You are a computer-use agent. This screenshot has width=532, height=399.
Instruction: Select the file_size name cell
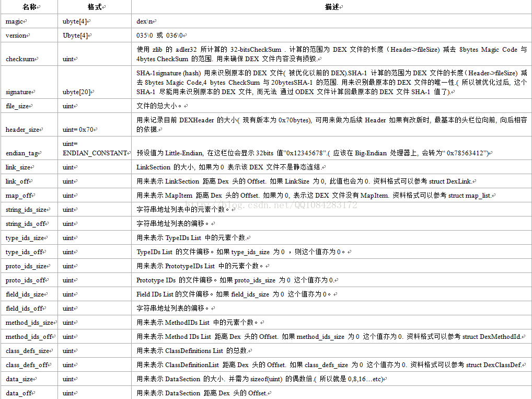[x=29, y=106]
